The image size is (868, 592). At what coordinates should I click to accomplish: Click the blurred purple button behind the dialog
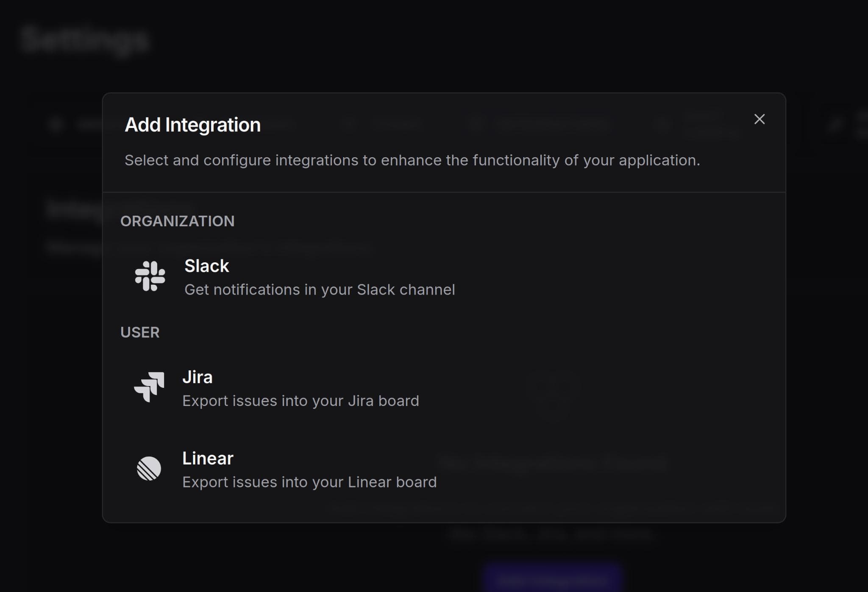tap(552, 579)
